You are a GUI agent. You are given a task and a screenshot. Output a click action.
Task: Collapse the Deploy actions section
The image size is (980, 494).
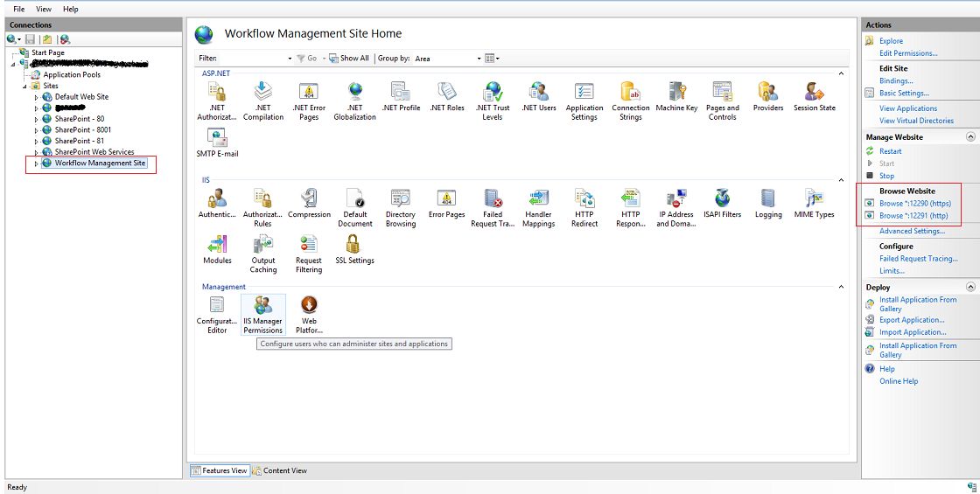[970, 288]
